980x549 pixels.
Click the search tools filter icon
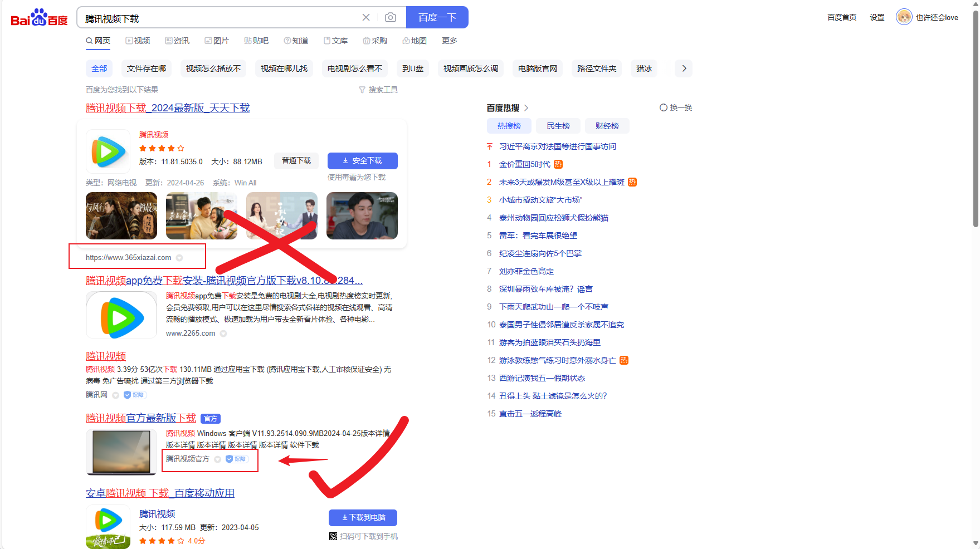pyautogui.click(x=362, y=90)
